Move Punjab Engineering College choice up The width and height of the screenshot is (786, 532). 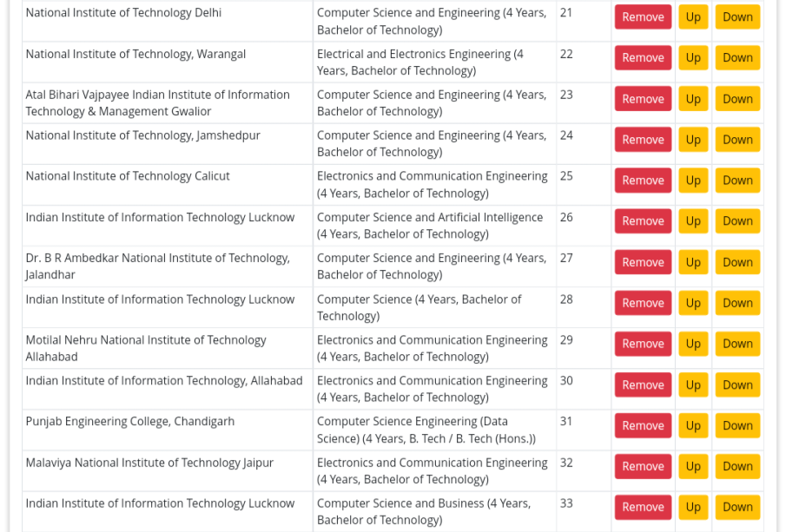[x=693, y=425]
